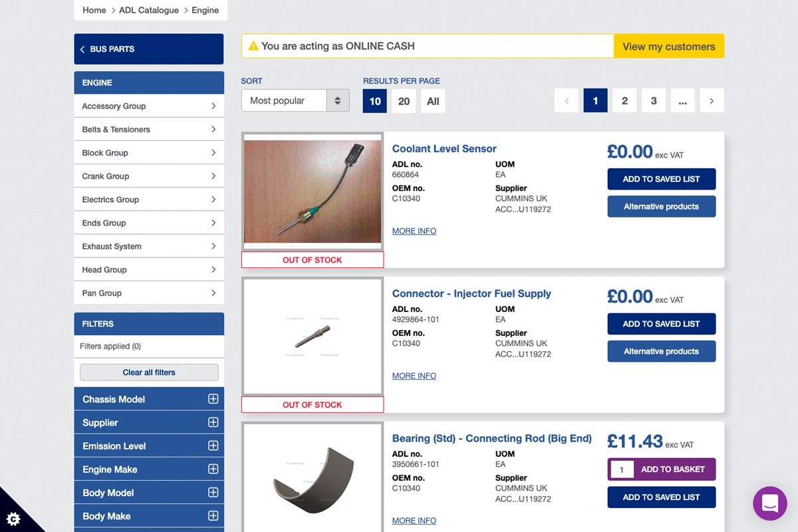Expand the Emission Level filter plus icon
The width and height of the screenshot is (798, 532).
coord(213,446)
